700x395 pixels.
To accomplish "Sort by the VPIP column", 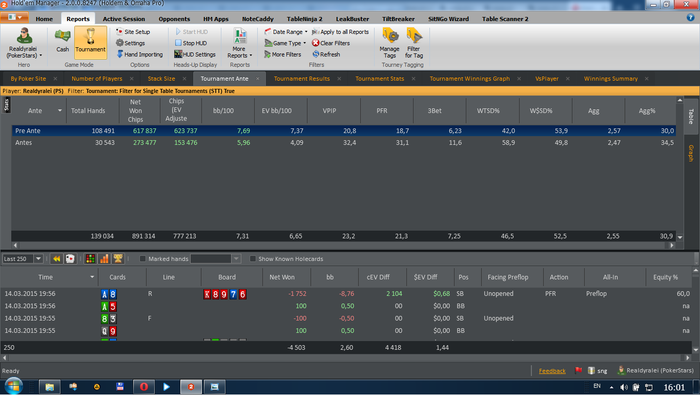I will coord(329,111).
